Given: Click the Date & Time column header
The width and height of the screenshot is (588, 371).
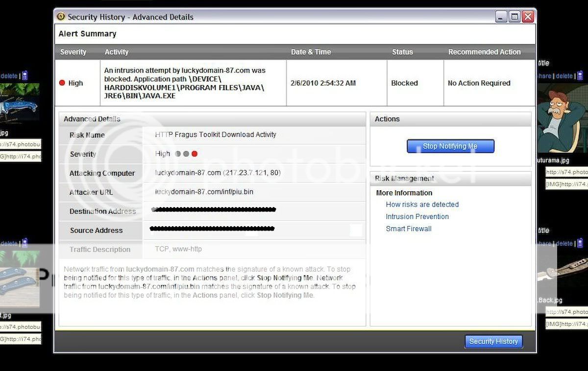Looking at the screenshot, I should tap(311, 52).
